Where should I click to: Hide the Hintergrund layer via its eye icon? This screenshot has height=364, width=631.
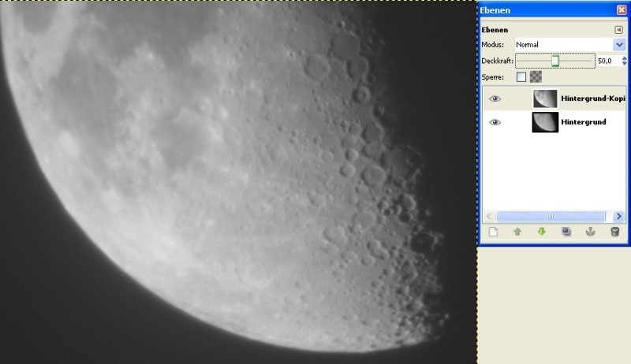point(495,122)
